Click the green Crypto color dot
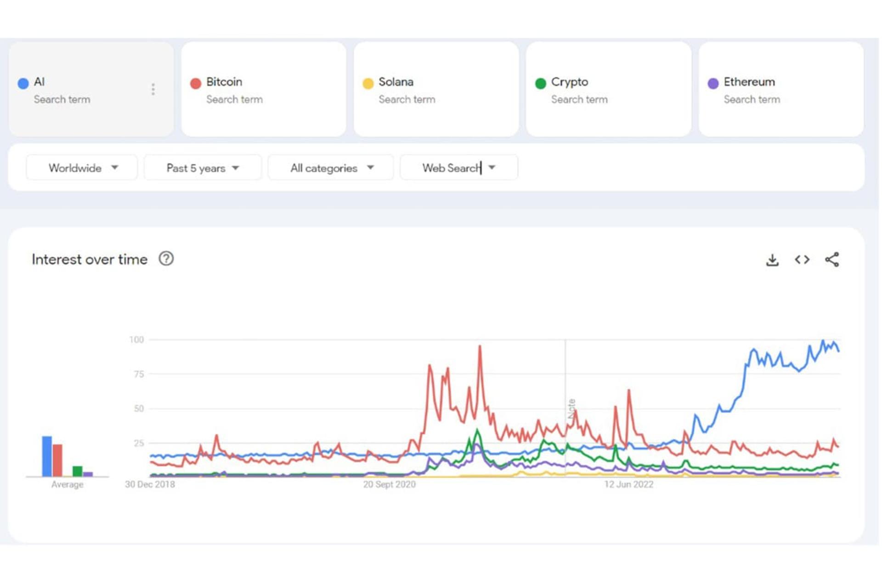 coord(541,83)
